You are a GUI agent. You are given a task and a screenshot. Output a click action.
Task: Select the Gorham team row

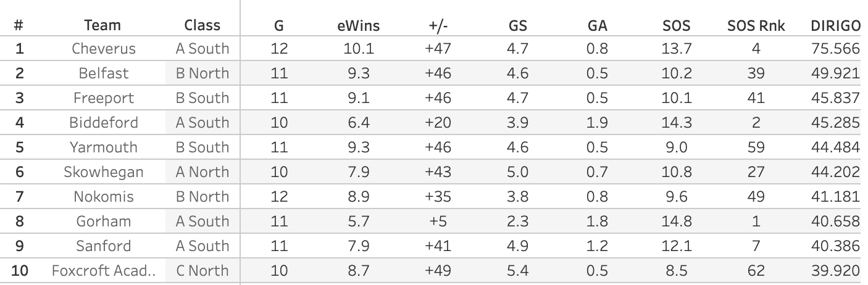104,221
